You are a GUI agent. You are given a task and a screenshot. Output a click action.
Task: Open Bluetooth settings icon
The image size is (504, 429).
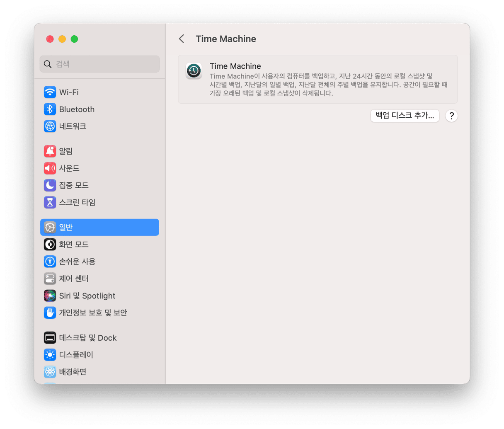click(50, 109)
